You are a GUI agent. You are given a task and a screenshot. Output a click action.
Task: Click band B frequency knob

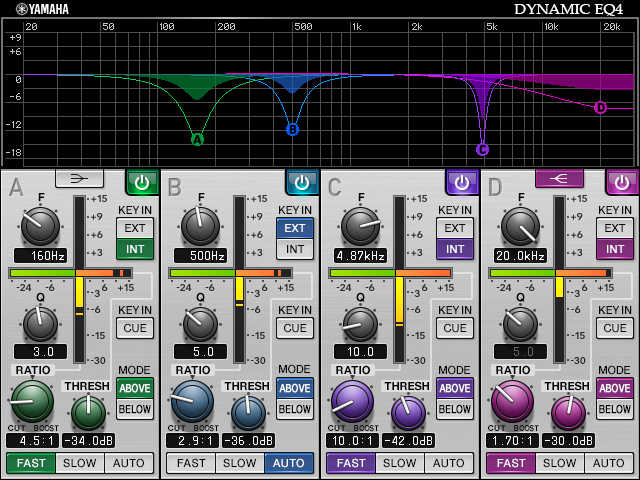(200, 227)
